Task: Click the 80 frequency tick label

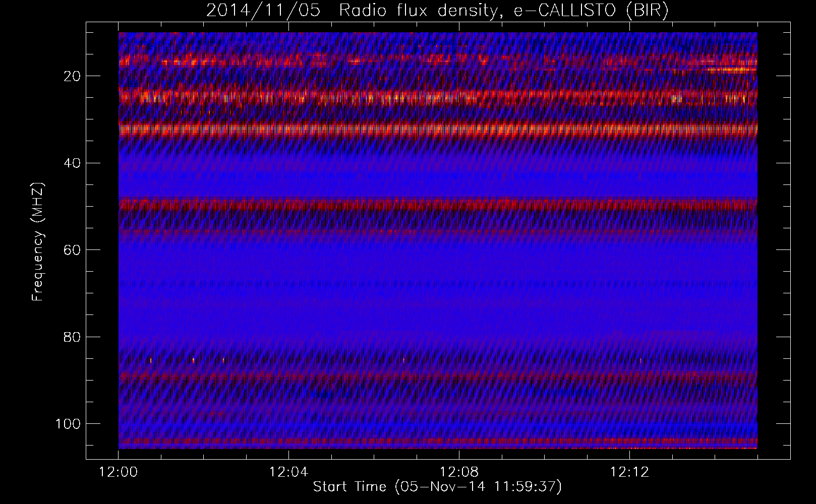Action: [73, 337]
